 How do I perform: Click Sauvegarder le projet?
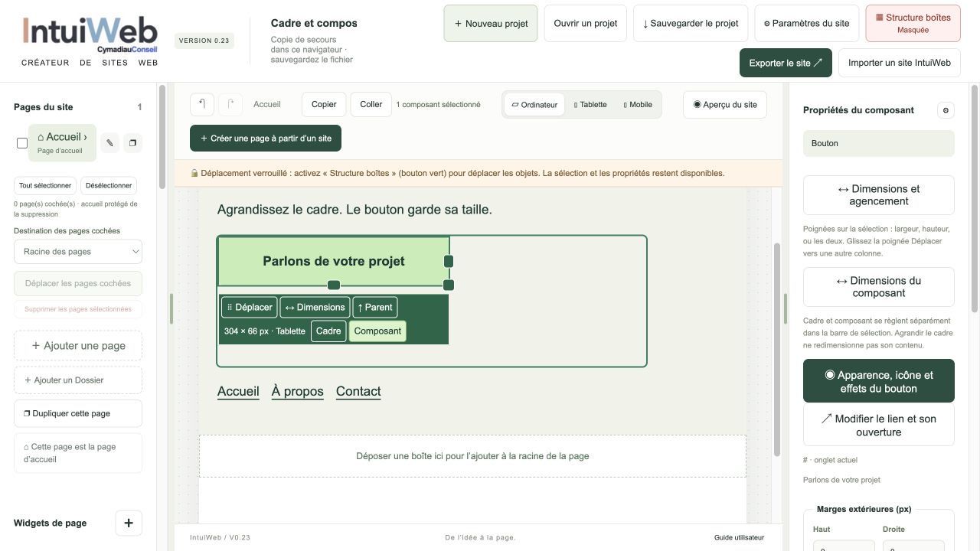coord(691,24)
